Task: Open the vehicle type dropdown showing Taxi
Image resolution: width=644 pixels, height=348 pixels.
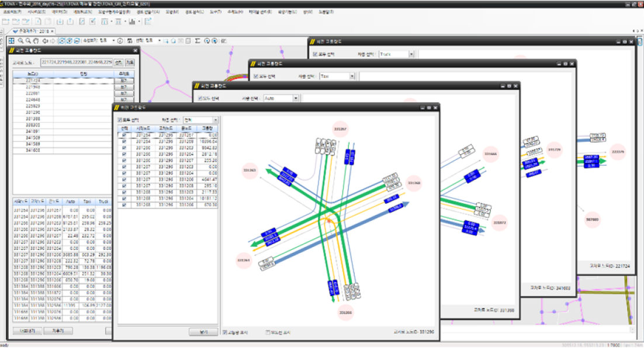Action: pos(352,76)
